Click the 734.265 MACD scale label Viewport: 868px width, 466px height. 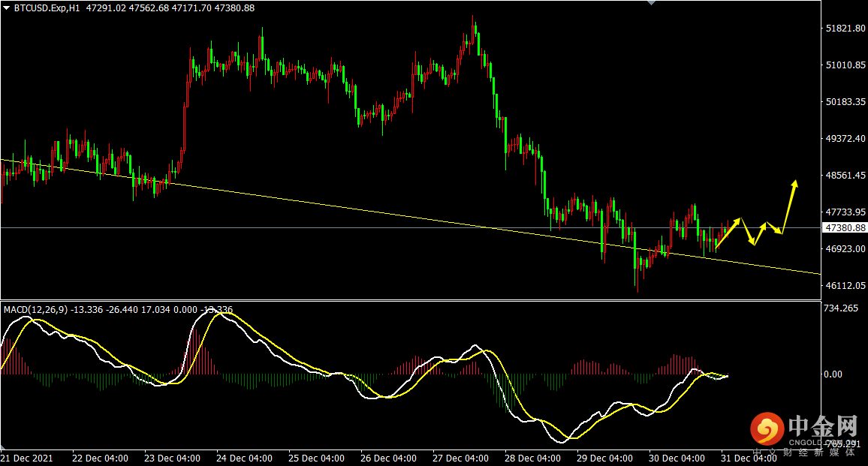pos(841,308)
